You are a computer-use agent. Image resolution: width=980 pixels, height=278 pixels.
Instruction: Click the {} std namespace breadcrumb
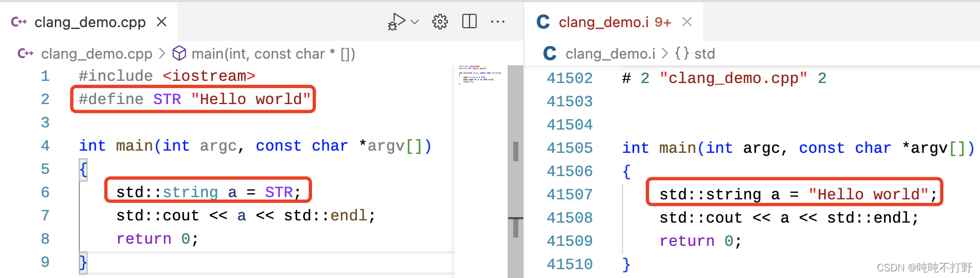pos(695,54)
